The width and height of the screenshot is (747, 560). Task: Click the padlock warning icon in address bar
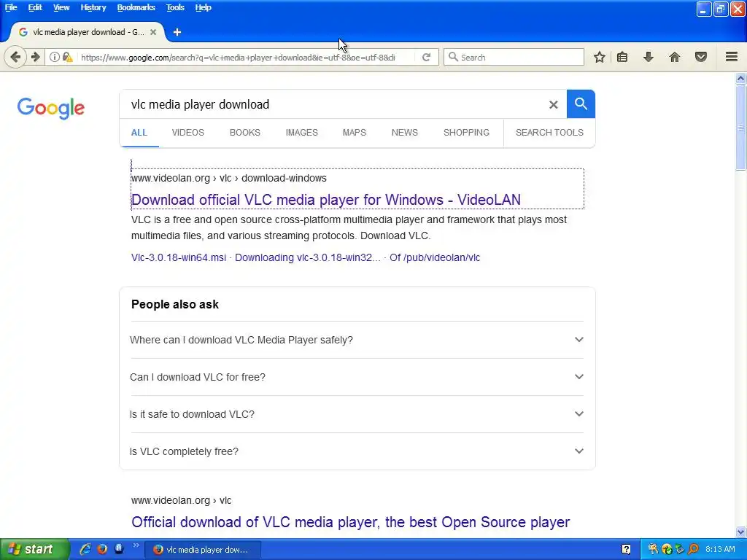pos(68,57)
